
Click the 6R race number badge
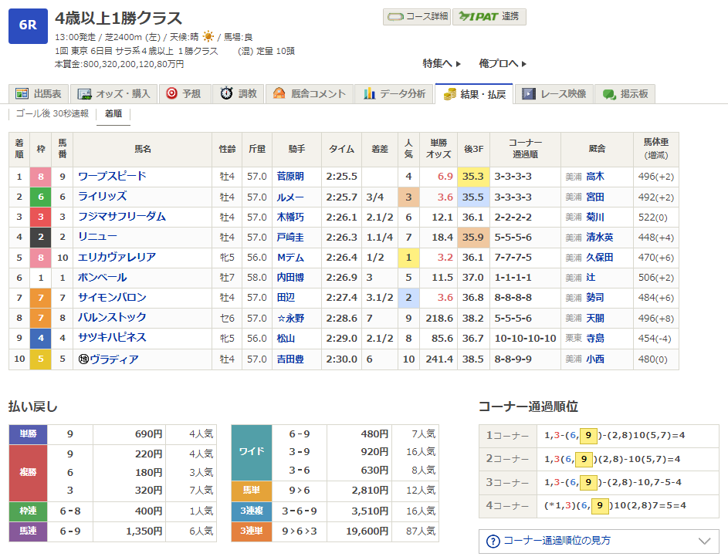28,25
